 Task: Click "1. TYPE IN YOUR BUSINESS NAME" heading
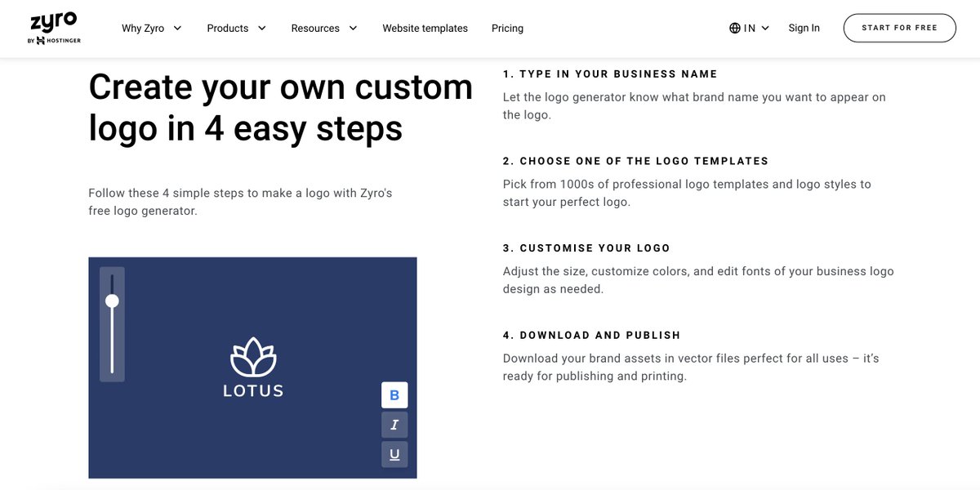[610, 74]
